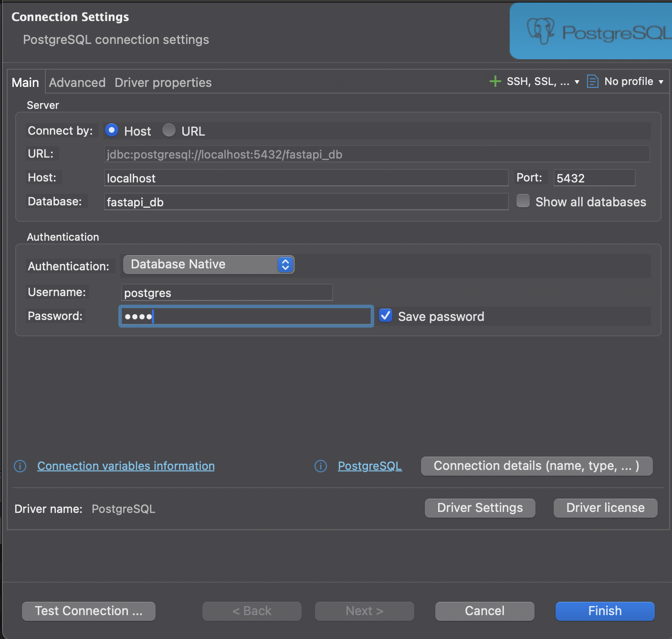Image resolution: width=672 pixels, height=639 pixels.
Task: Open the PostgreSQL help link
Action: coord(370,466)
